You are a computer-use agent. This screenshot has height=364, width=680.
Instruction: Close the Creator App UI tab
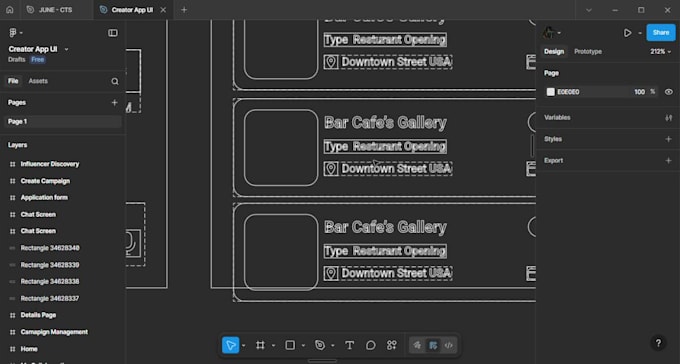coord(163,10)
